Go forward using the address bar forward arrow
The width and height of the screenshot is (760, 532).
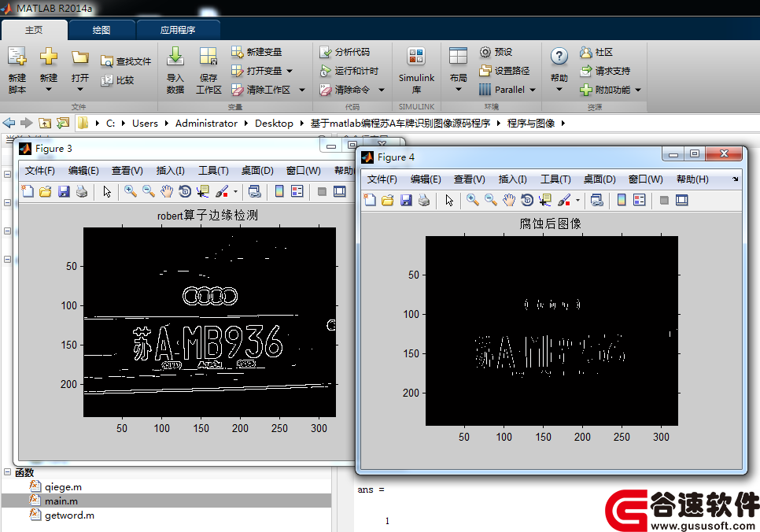(27, 124)
